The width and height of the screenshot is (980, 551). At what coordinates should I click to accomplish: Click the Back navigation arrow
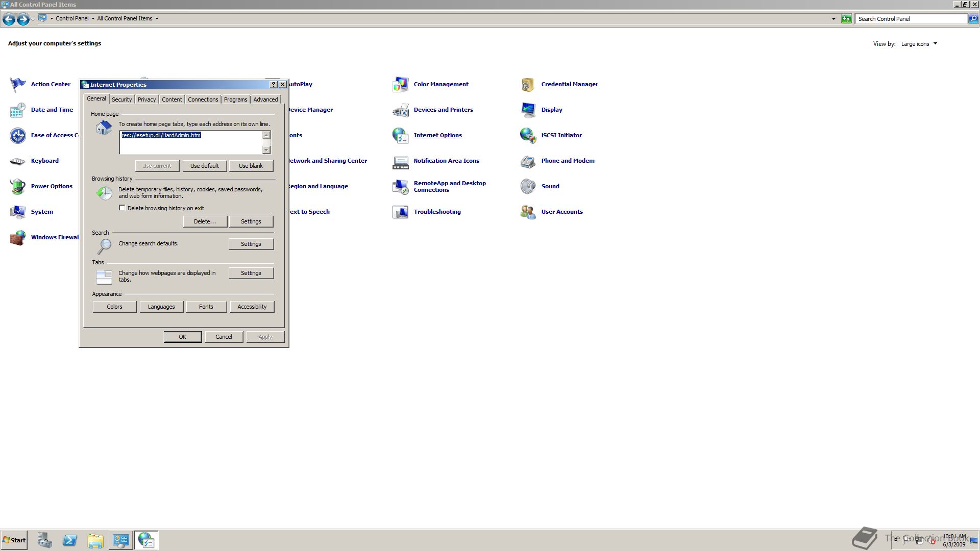point(9,19)
